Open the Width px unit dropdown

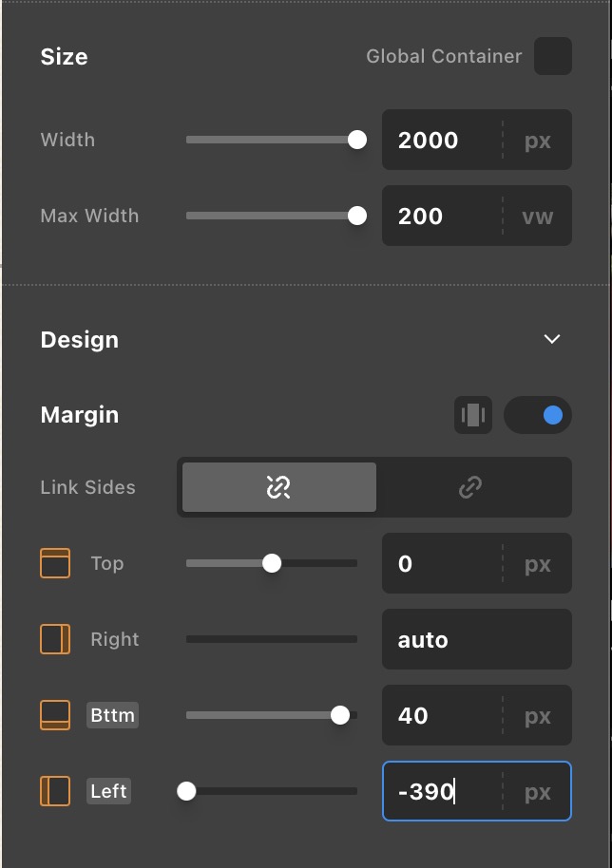pyautogui.click(x=538, y=141)
